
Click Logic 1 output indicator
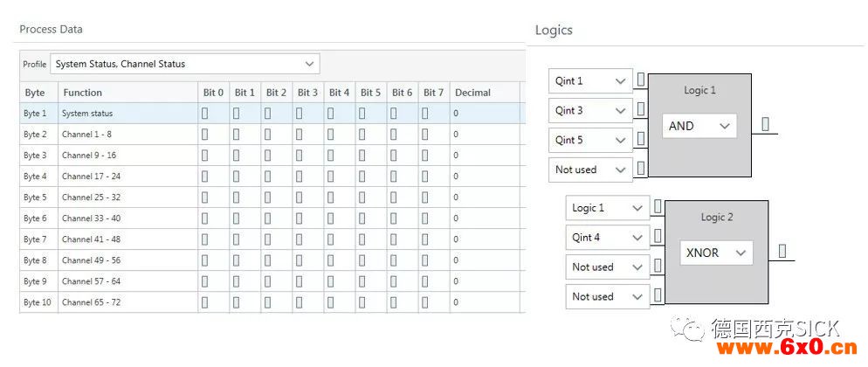pyautogui.click(x=766, y=125)
